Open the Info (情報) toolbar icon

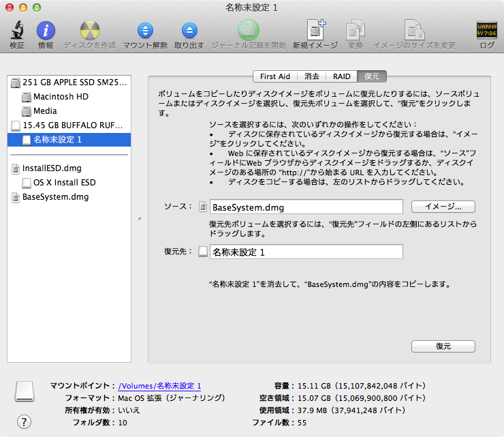46,31
